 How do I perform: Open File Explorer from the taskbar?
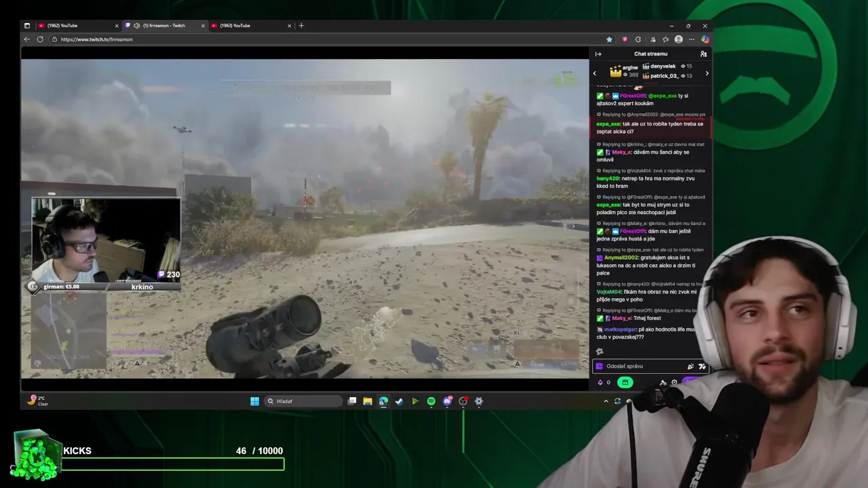[368, 401]
